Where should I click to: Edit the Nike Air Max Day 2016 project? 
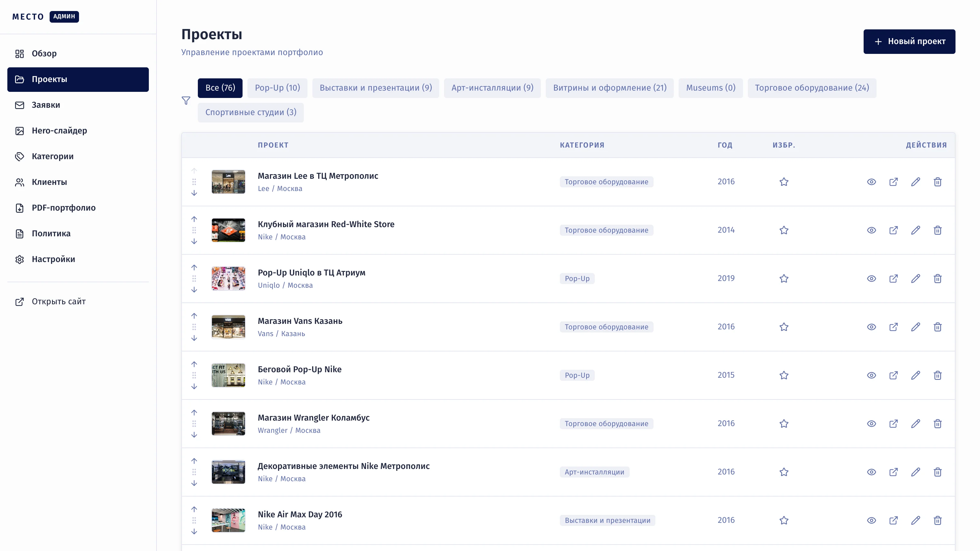tap(915, 520)
